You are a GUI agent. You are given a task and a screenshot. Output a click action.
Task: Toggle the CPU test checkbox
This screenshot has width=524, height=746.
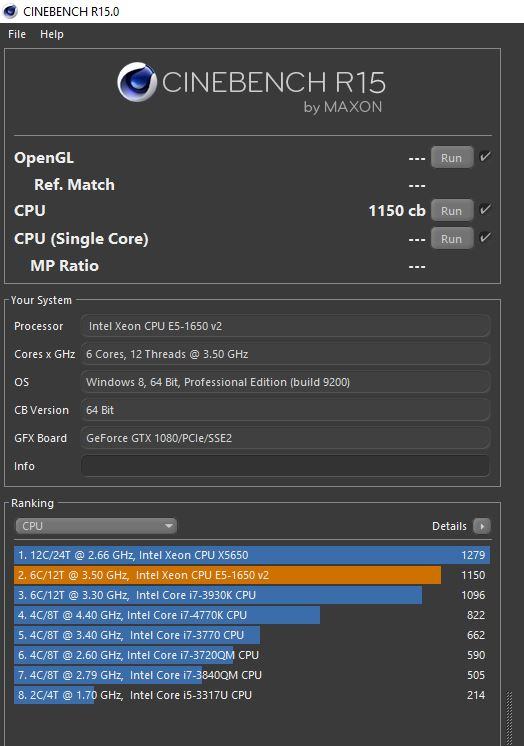485,209
